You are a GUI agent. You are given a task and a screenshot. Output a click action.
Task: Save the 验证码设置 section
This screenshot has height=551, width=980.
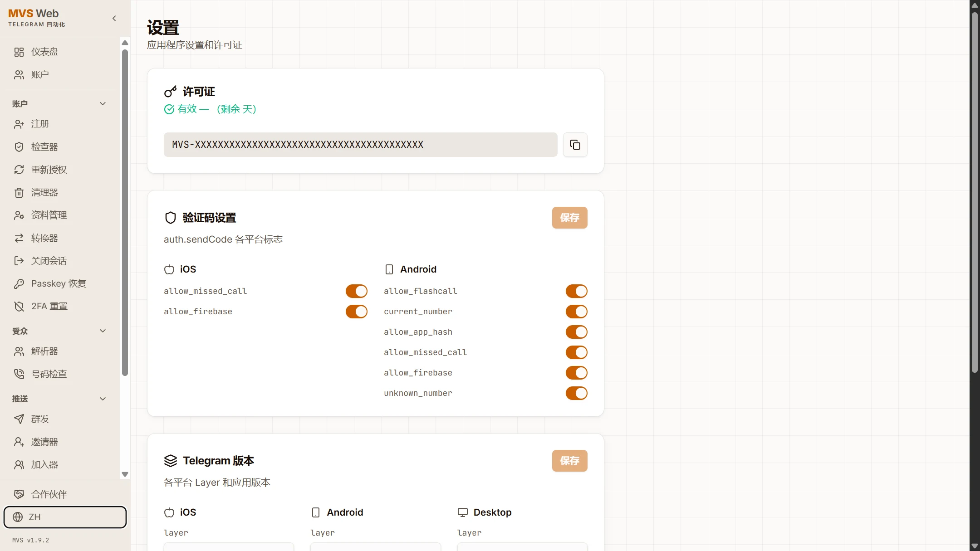coord(569,218)
